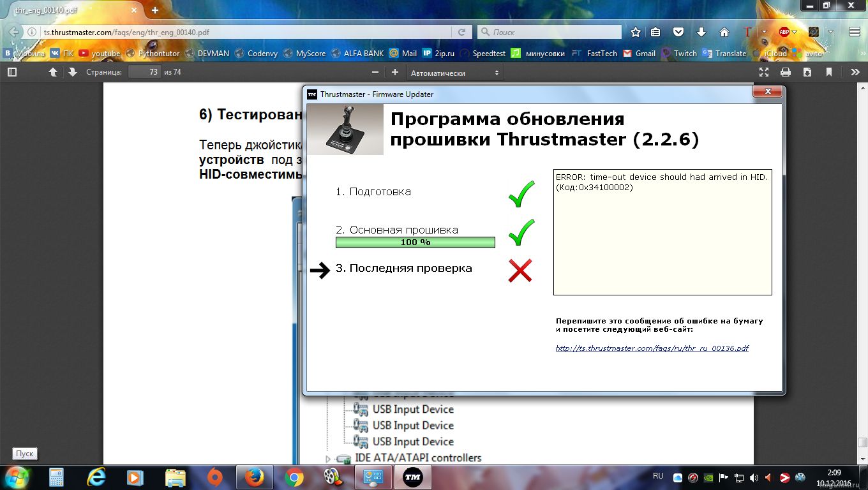Image resolution: width=868 pixels, height=490 pixels.
Task: Open Firefox downloads arrow
Action: coord(701,32)
